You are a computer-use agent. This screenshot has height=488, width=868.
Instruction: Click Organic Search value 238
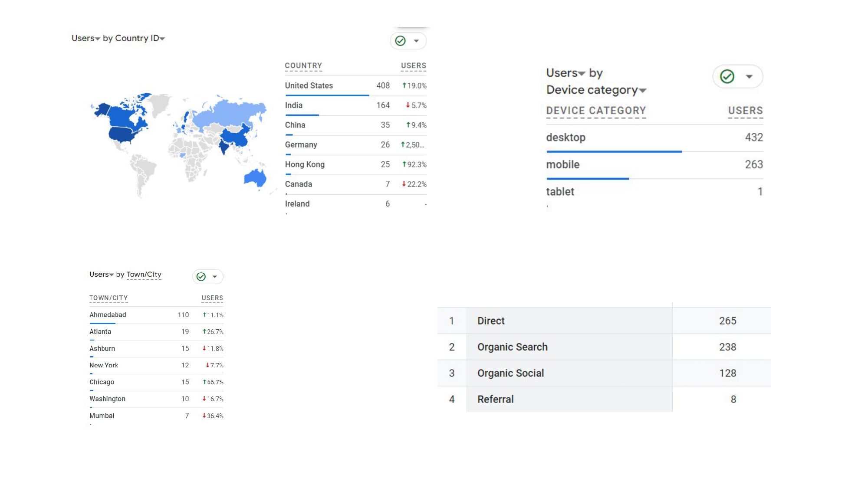coord(727,347)
